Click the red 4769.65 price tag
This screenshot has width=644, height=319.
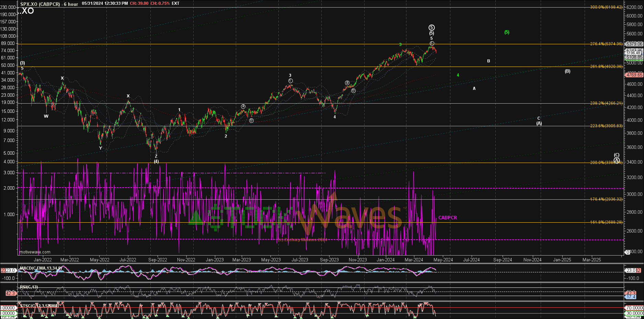tap(634, 75)
